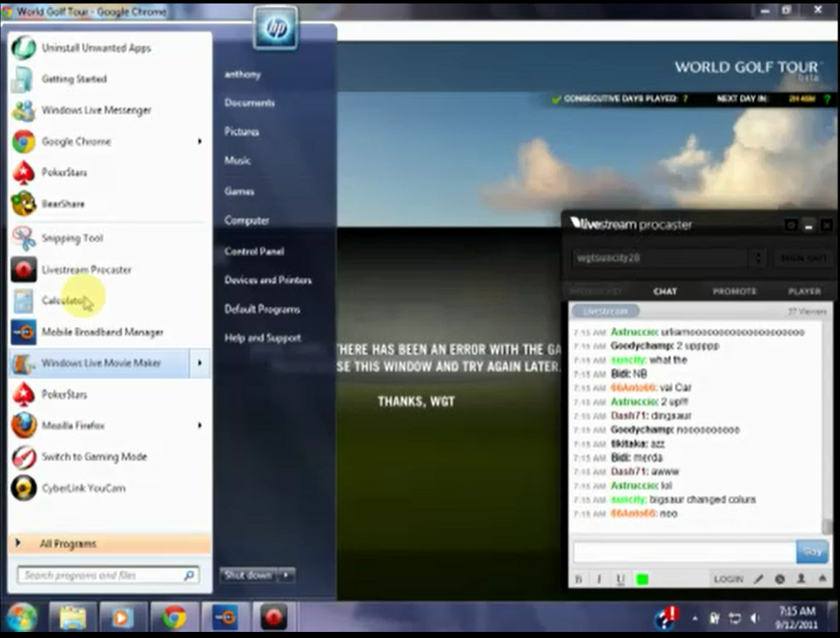Click the Say button to send chat
Screen dimensions: 840x638
[x=811, y=552]
